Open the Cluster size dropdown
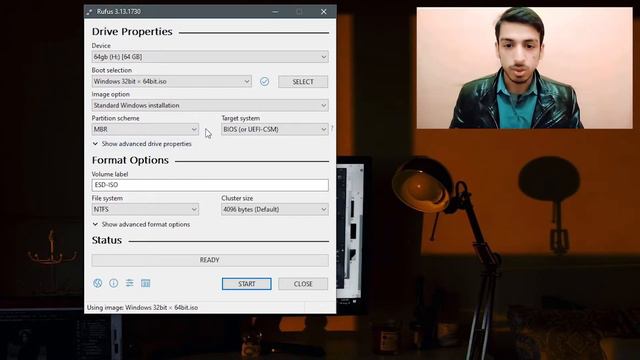 [275, 209]
